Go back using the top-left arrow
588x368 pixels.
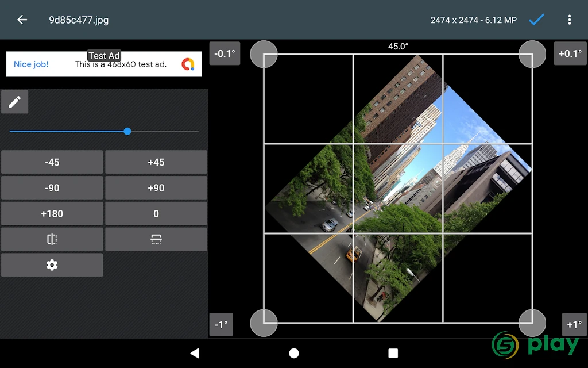(x=22, y=20)
